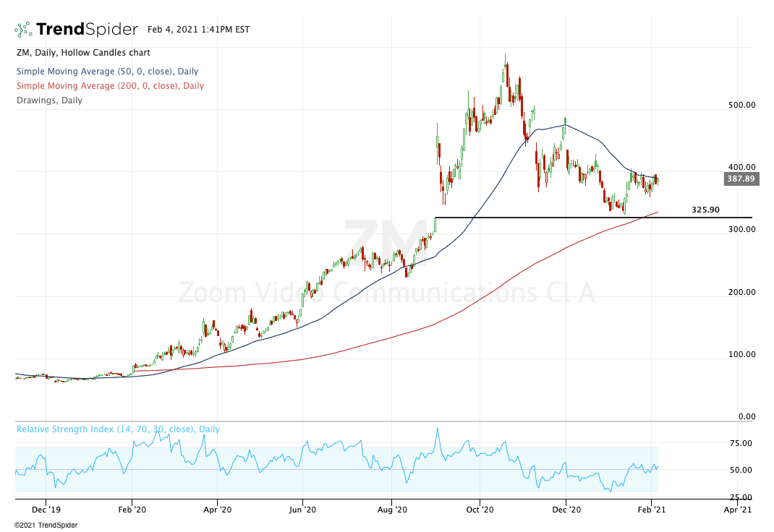Click the Apr '21 date axis label
This screenshot has height=532, width=774.
coord(738,510)
